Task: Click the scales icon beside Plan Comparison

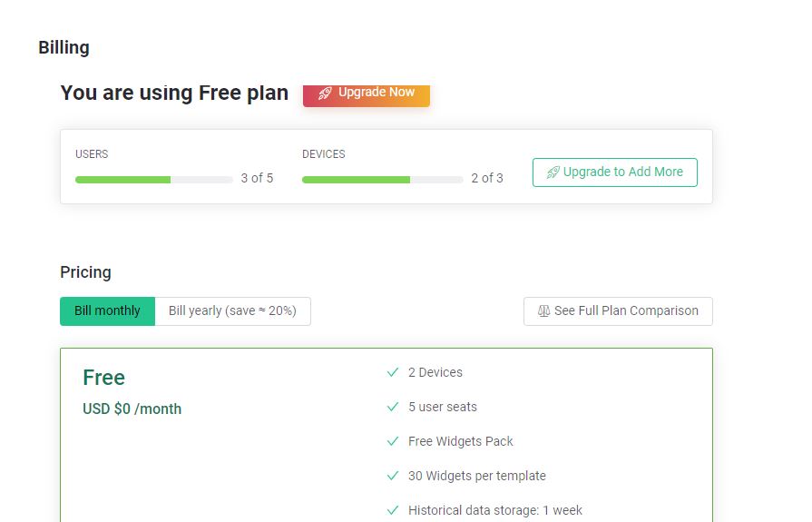Action: tap(543, 311)
